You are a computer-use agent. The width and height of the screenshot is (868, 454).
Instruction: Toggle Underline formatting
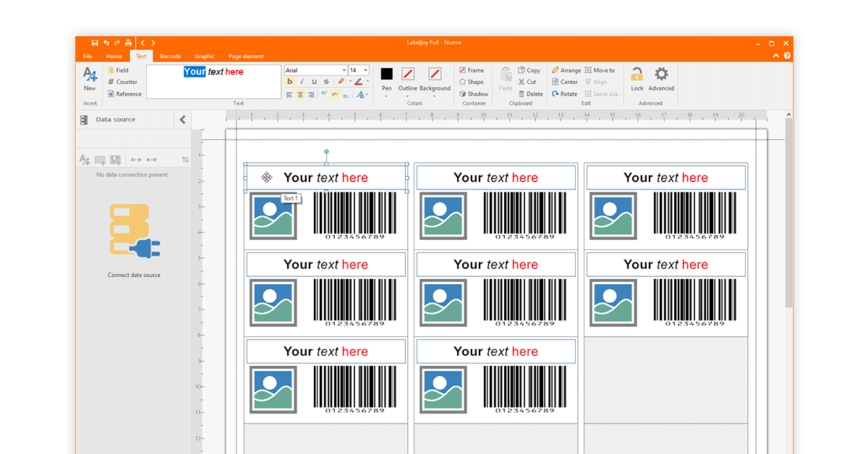coord(314,82)
